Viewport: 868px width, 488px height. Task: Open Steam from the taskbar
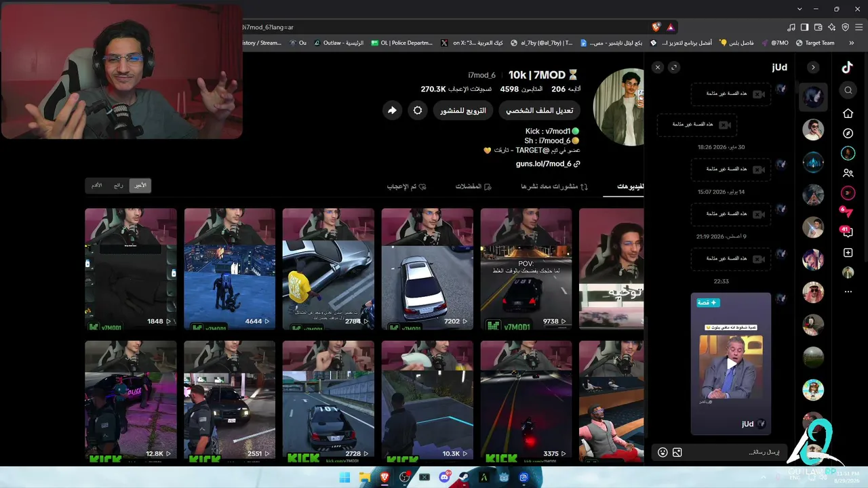465,477
